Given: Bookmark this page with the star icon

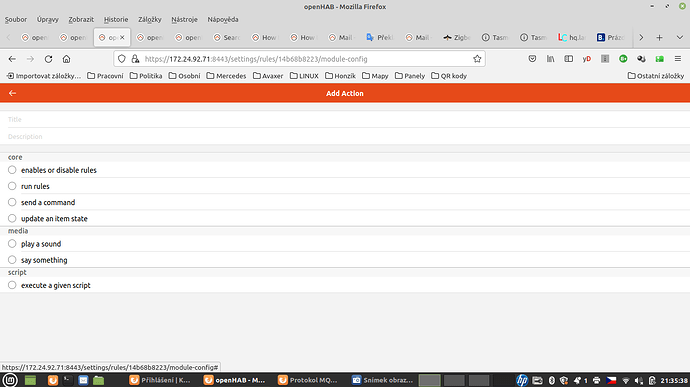Looking at the screenshot, I should (x=477, y=59).
